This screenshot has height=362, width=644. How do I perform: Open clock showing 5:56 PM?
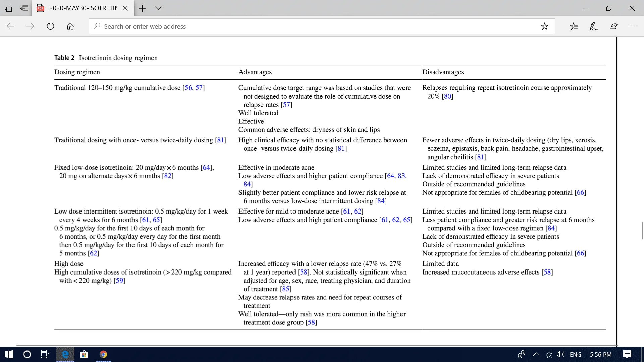coord(601,354)
